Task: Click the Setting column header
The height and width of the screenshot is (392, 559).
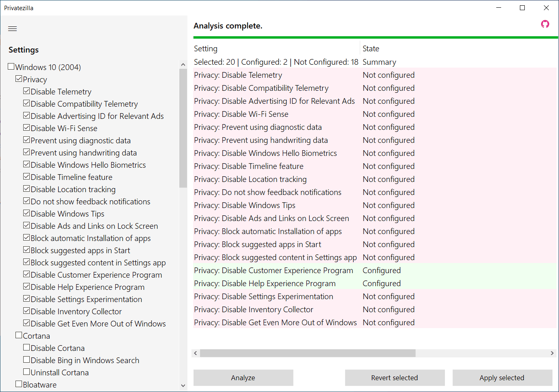Action: 206,48
